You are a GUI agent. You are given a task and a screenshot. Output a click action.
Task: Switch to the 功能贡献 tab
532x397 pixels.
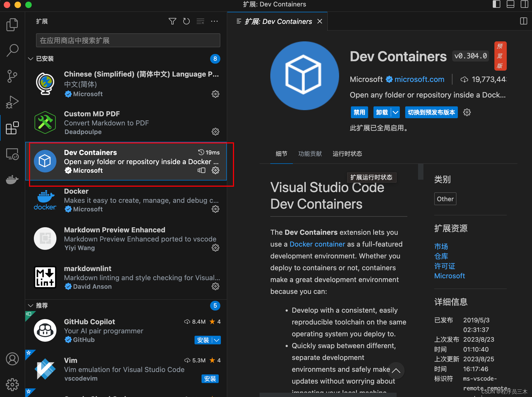point(310,154)
